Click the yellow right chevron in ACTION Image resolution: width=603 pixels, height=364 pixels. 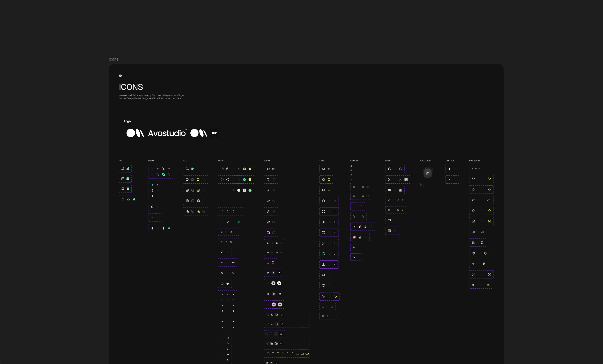[233, 306]
